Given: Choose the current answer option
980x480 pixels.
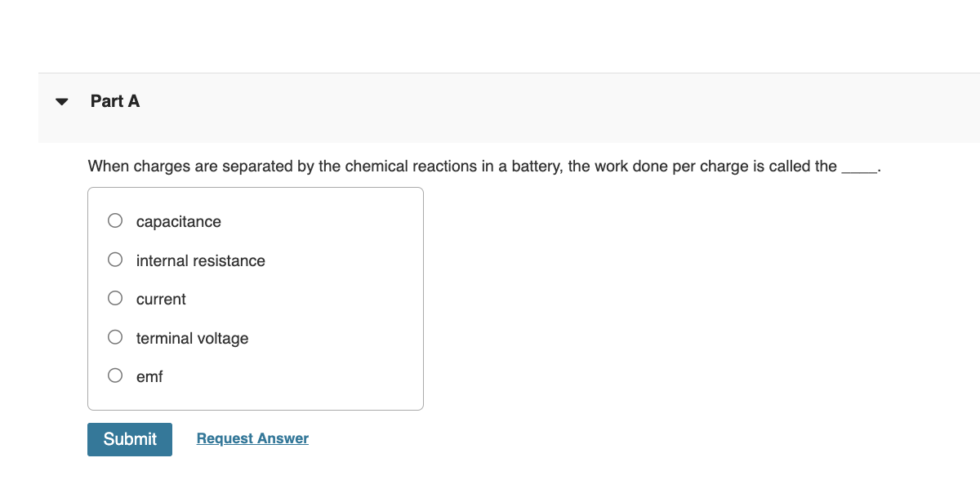Looking at the screenshot, I should 115,297.
